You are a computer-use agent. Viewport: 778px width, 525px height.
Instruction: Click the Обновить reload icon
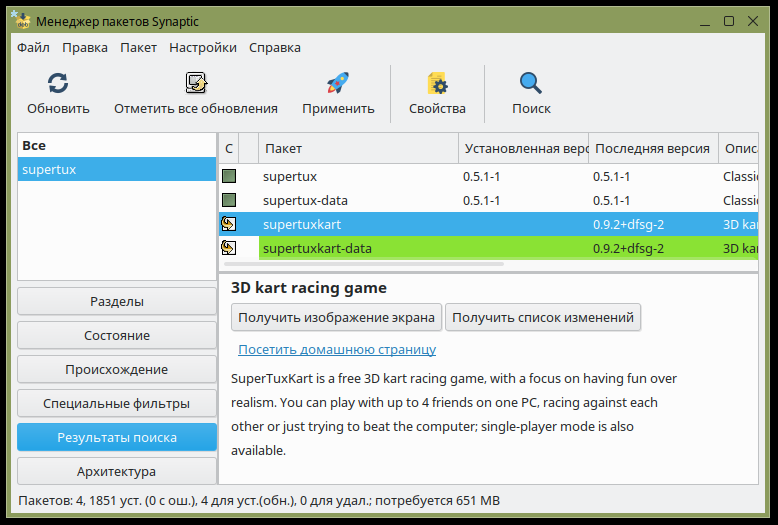58,83
